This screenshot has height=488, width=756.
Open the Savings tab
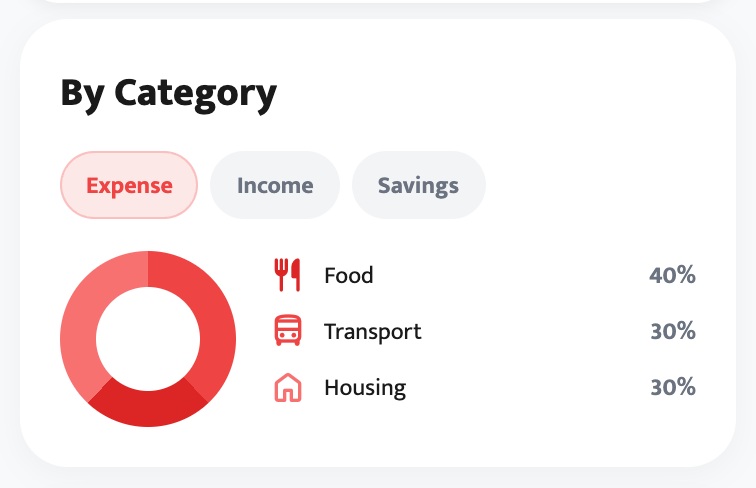click(418, 185)
